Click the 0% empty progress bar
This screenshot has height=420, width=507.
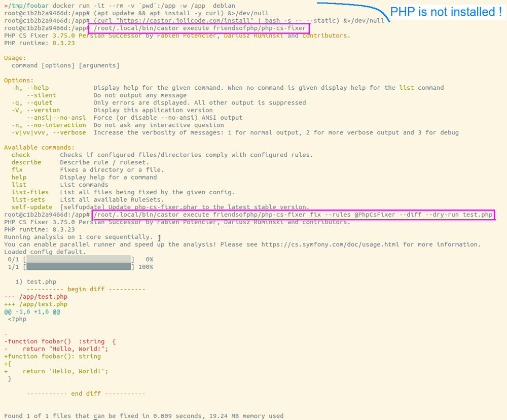(x=79, y=259)
